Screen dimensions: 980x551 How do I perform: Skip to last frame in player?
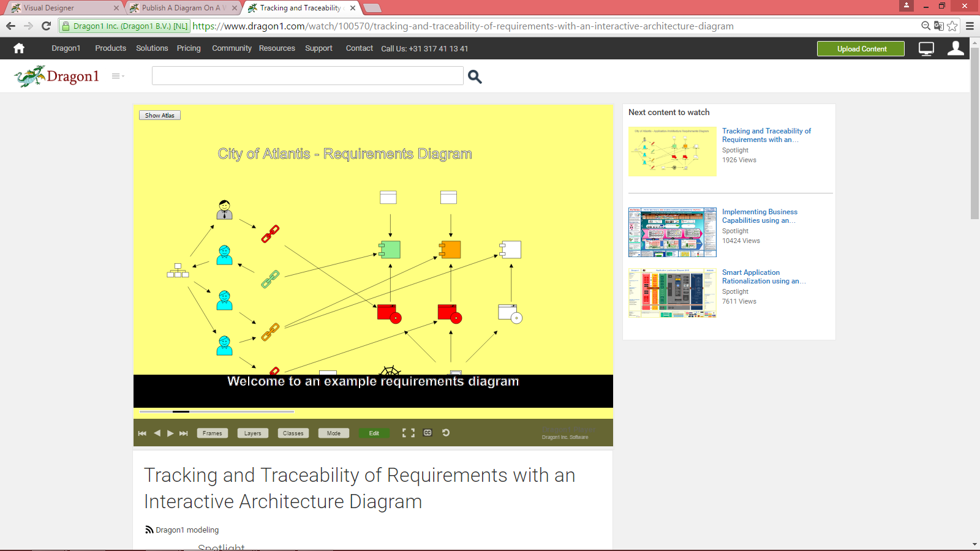point(183,433)
